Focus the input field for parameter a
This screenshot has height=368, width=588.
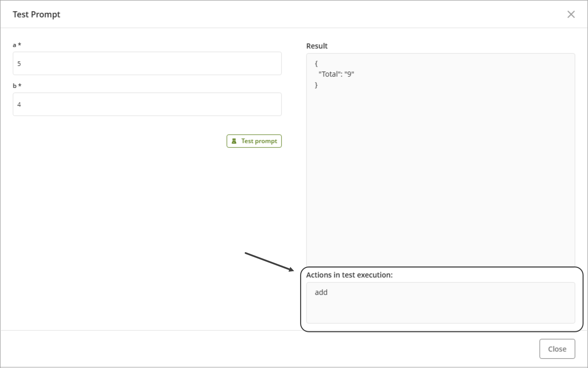tap(147, 63)
